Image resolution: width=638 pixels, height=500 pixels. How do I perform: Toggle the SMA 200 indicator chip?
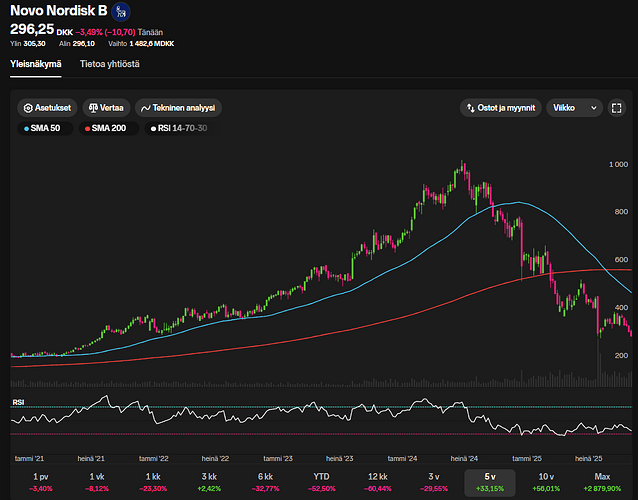tap(109, 129)
